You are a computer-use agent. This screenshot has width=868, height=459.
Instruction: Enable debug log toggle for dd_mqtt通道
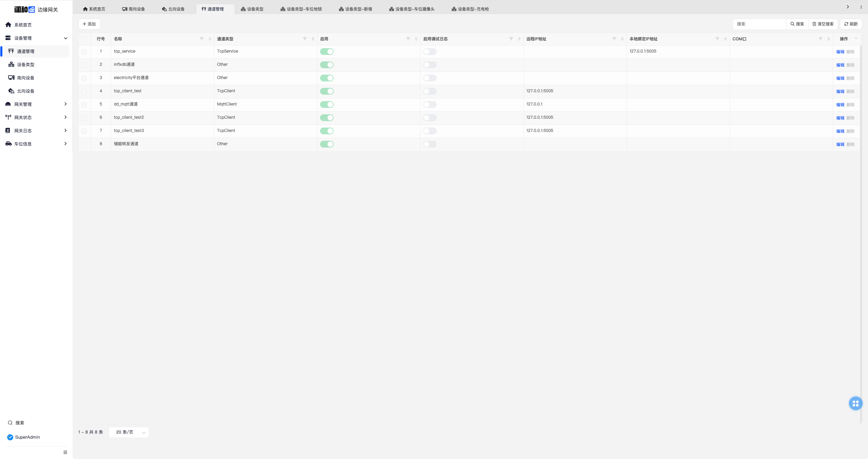[x=430, y=104]
